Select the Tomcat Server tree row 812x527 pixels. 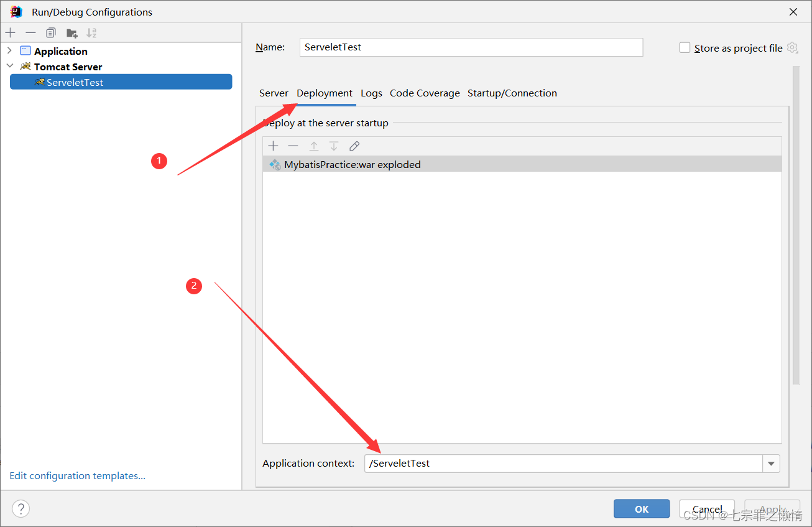coord(121,67)
